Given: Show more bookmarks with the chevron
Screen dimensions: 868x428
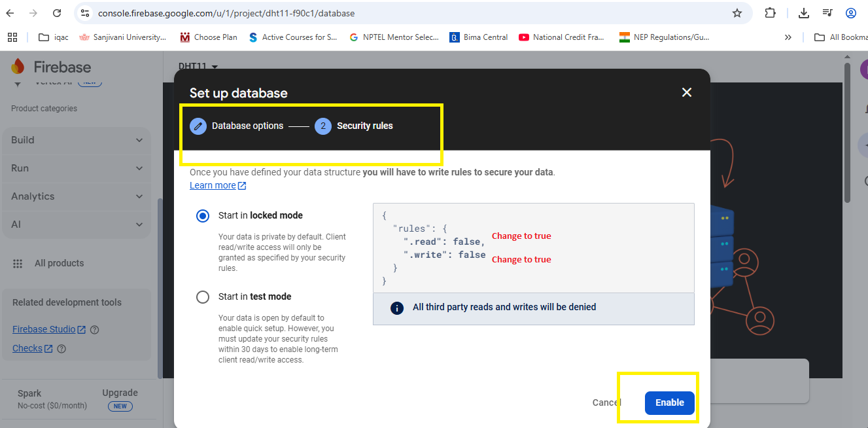Looking at the screenshot, I should tap(788, 37).
